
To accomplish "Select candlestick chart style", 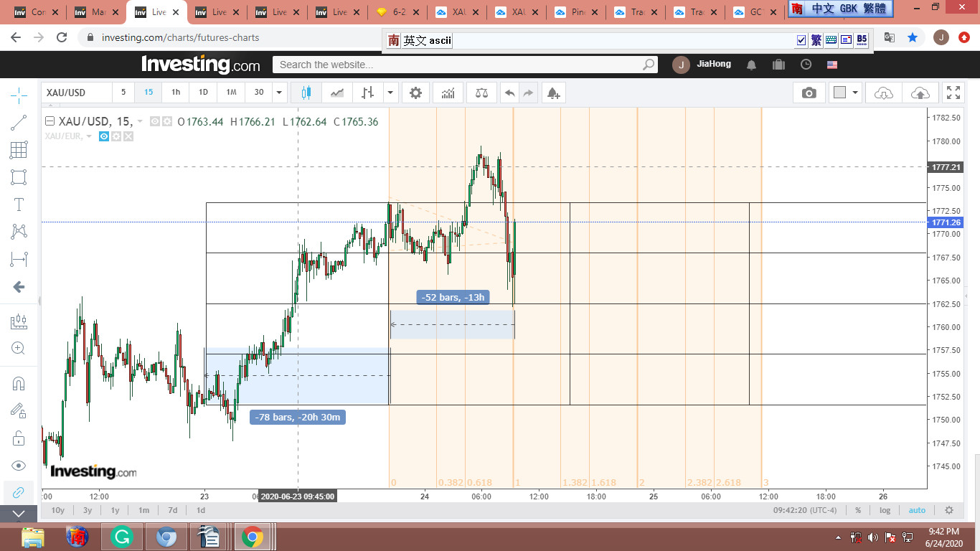I will pos(306,93).
